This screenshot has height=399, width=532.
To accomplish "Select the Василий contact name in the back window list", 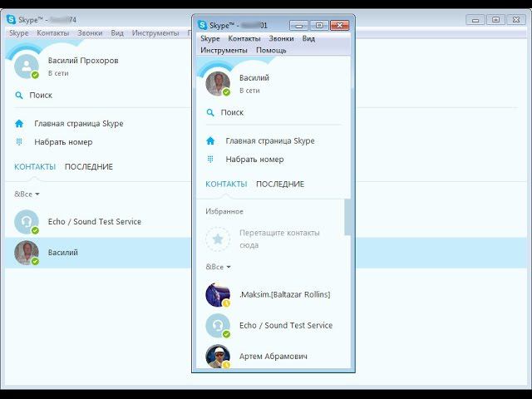I will (63, 253).
